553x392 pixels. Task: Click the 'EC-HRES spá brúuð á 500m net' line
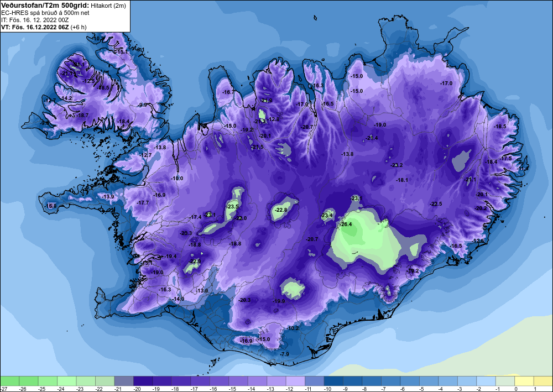click(45, 13)
